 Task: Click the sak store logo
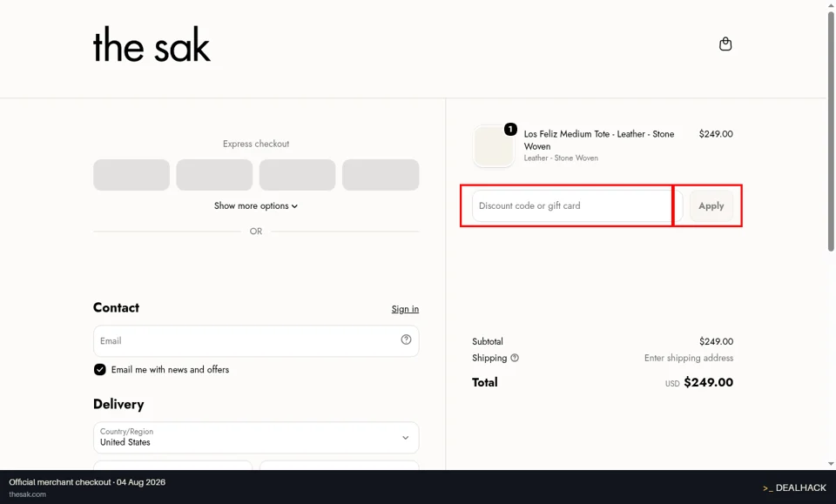coord(152,44)
